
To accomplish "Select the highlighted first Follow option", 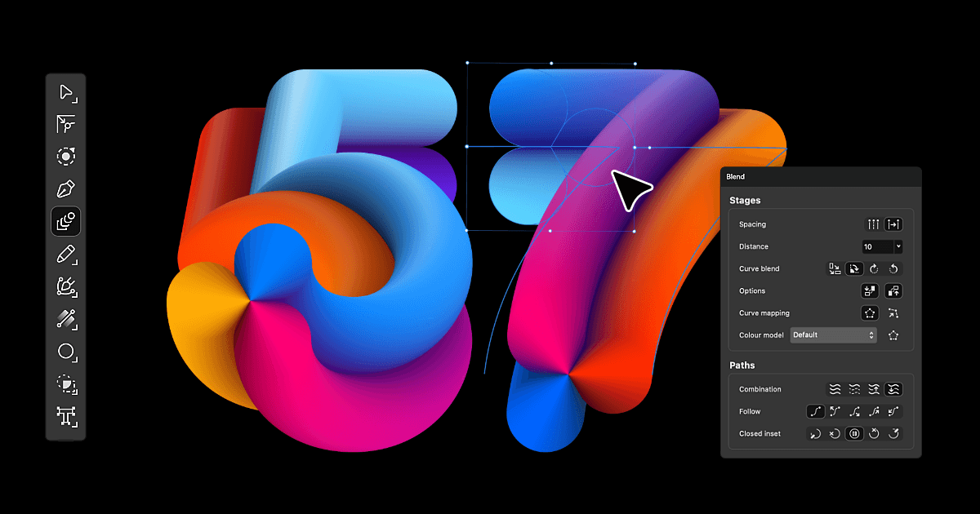I will [815, 411].
